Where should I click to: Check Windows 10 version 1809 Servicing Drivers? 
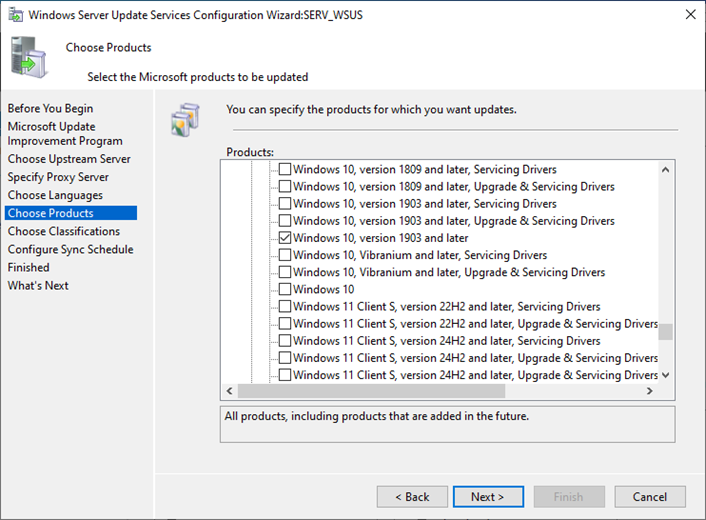point(285,169)
